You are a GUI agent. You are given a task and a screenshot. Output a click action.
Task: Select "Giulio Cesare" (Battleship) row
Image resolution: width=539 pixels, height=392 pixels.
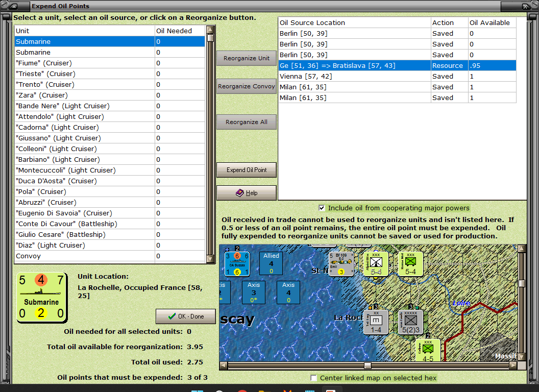110,234
